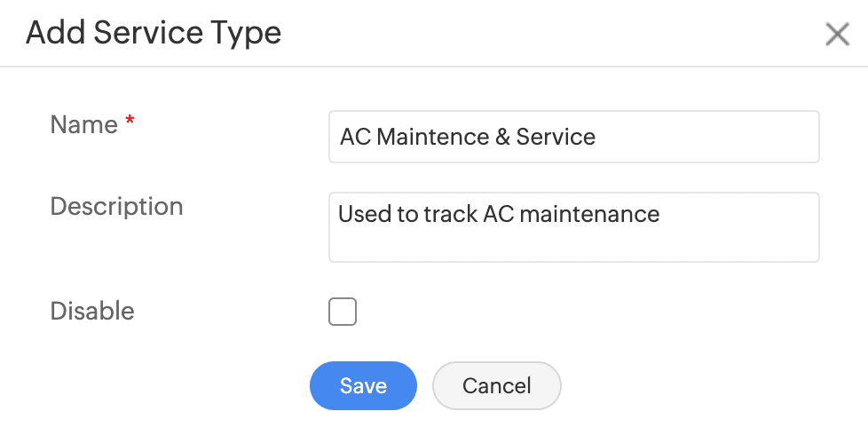Click empty space at end of Name field
Image resolution: width=868 pixels, height=435 pixels.
click(710, 137)
